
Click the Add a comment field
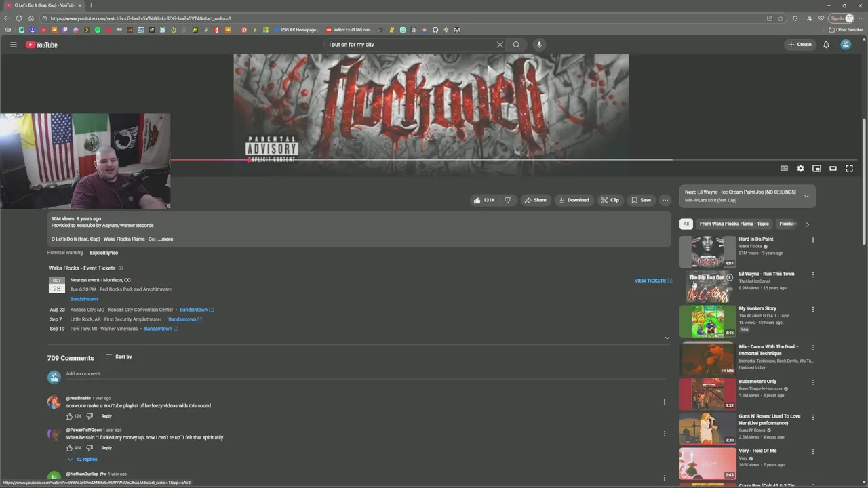pyautogui.click(x=366, y=374)
